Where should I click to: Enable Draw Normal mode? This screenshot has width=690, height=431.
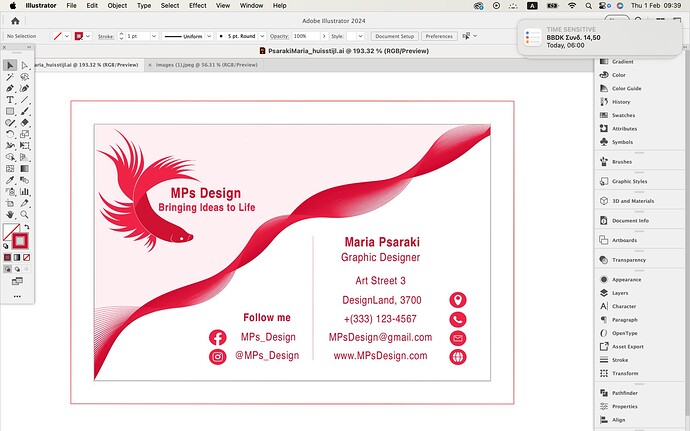pos(7,269)
